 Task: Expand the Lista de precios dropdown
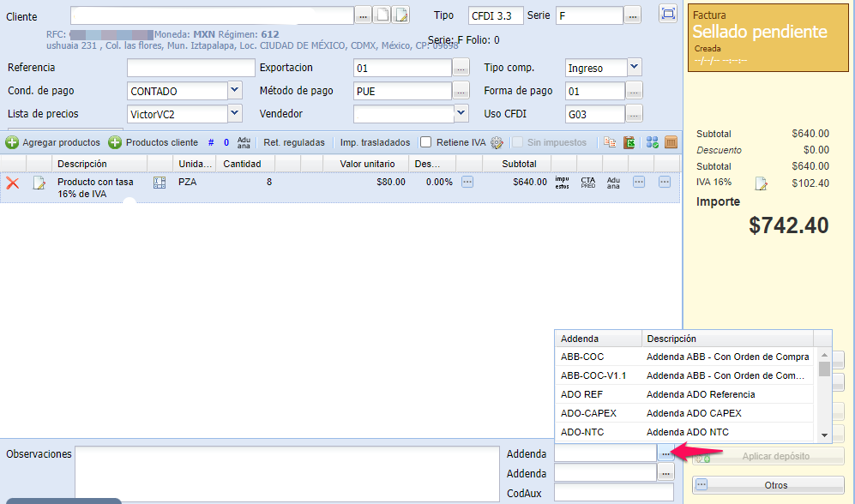(x=235, y=112)
